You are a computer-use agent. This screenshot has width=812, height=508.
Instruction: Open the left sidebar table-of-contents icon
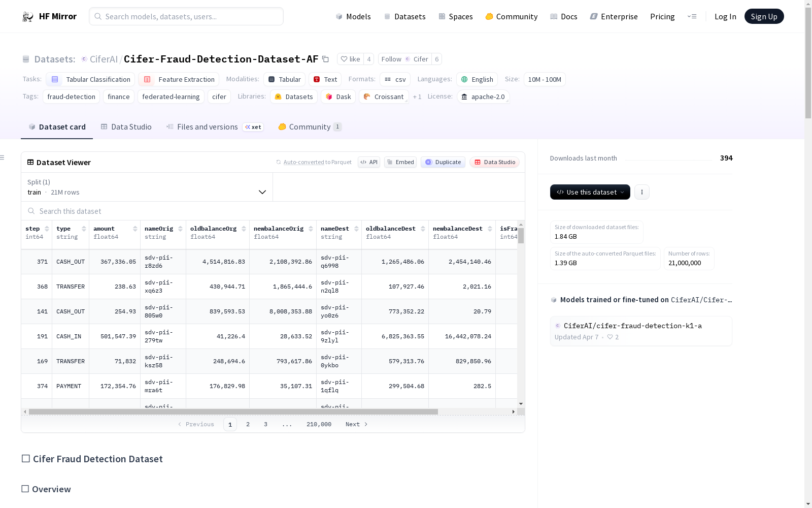(x=3, y=157)
